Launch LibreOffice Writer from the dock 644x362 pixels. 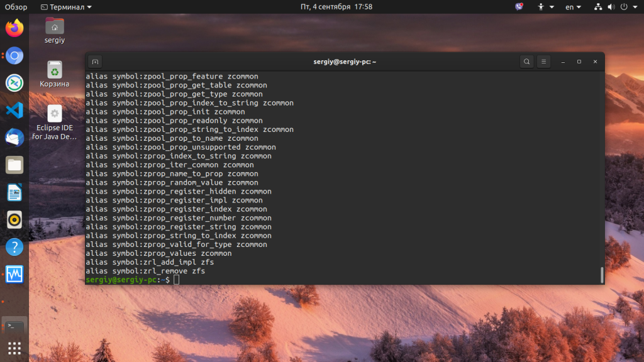tap(14, 192)
